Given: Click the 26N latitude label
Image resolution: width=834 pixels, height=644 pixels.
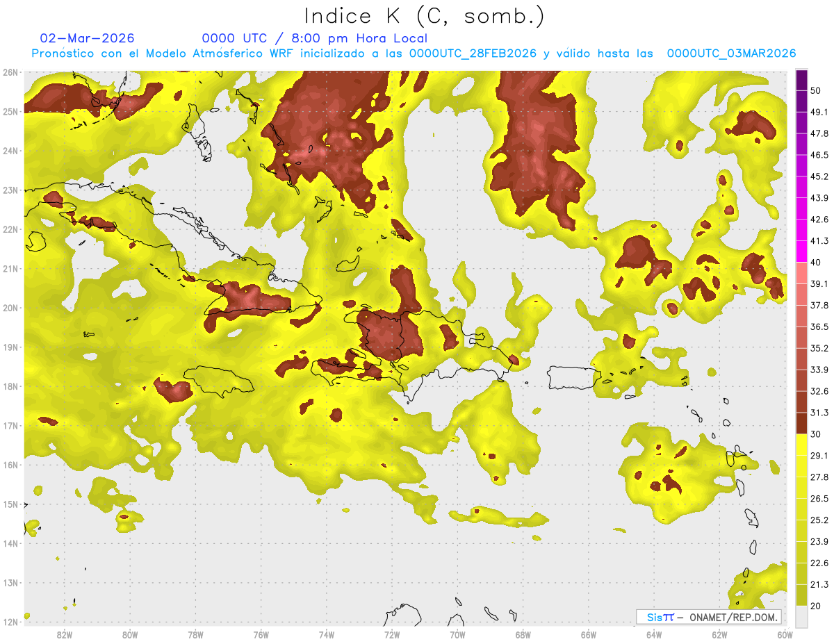Looking at the screenshot, I should (x=10, y=72).
